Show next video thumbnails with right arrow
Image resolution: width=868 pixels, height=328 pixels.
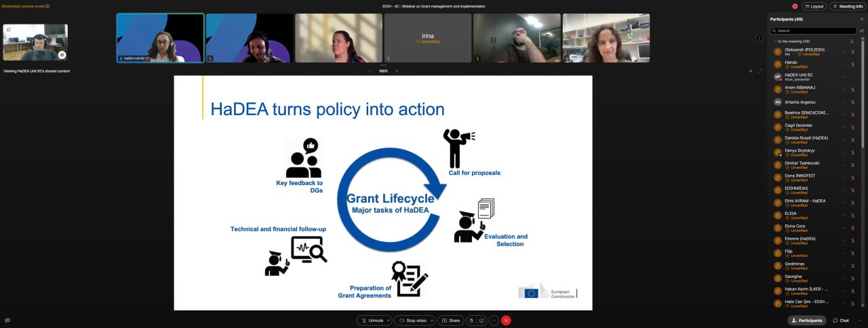click(759, 38)
